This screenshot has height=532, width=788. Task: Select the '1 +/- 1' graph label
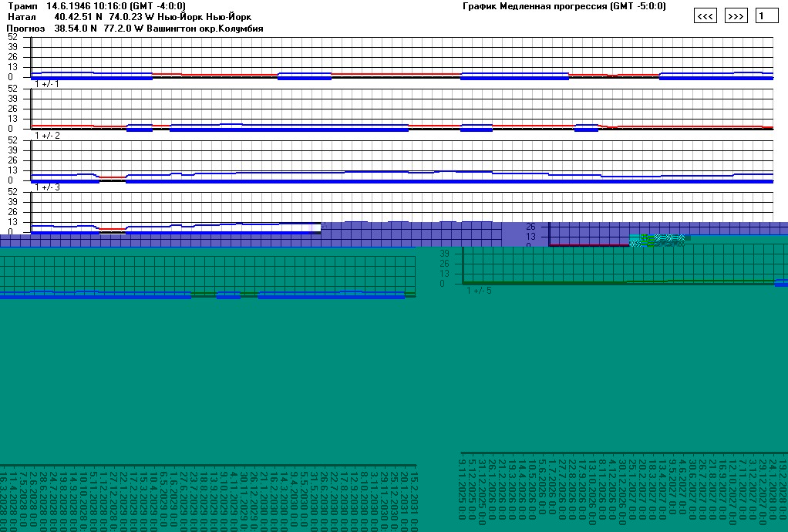point(47,83)
